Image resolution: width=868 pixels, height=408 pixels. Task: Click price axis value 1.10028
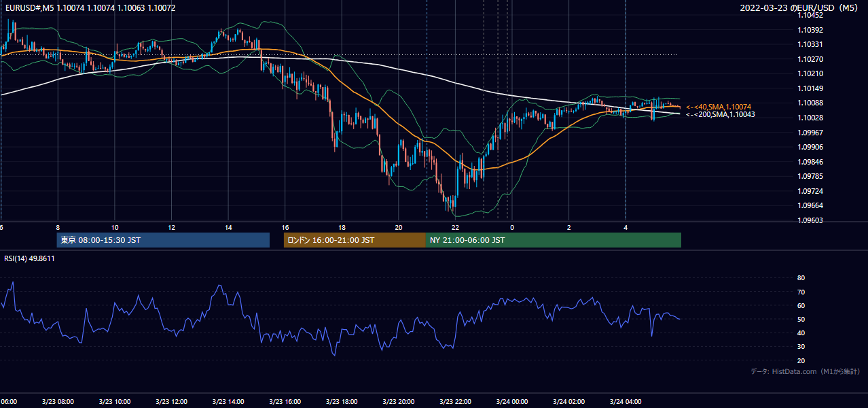coord(810,118)
